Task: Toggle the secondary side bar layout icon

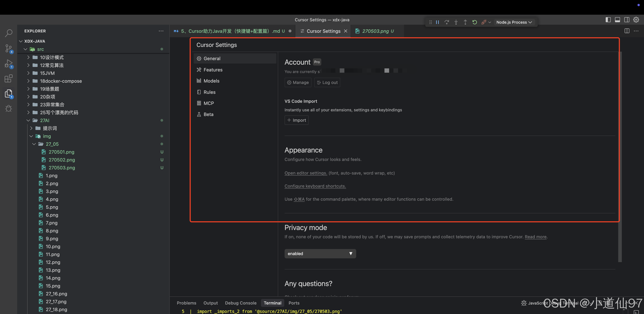Action: click(x=627, y=20)
